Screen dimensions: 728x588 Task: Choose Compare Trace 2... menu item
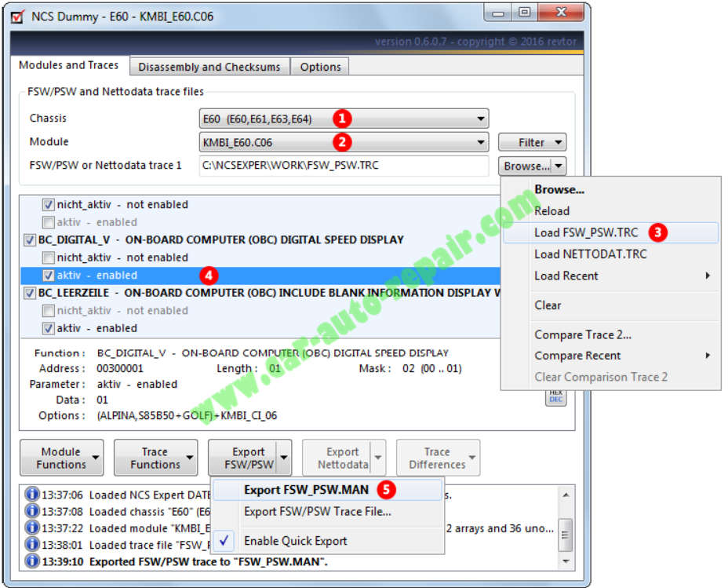[x=610, y=334]
